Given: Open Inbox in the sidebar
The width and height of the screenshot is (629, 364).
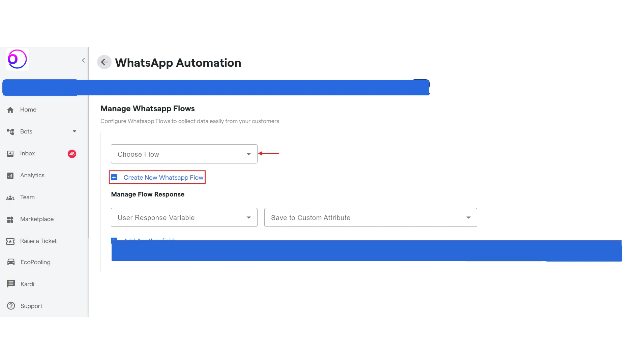Looking at the screenshot, I should 28,153.
